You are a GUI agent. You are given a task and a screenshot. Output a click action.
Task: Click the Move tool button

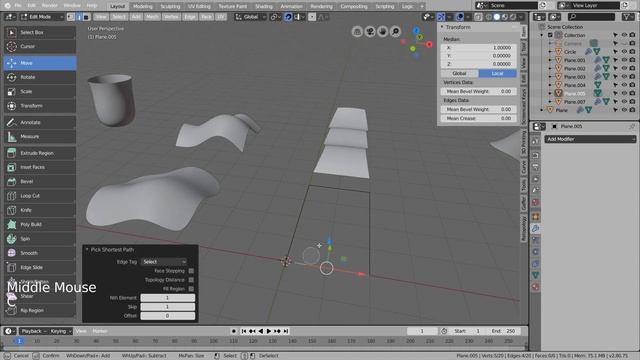40,63
